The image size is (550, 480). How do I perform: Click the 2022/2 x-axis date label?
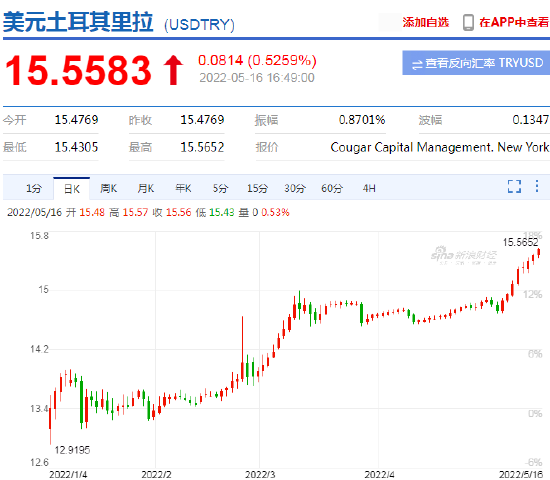tap(156, 475)
